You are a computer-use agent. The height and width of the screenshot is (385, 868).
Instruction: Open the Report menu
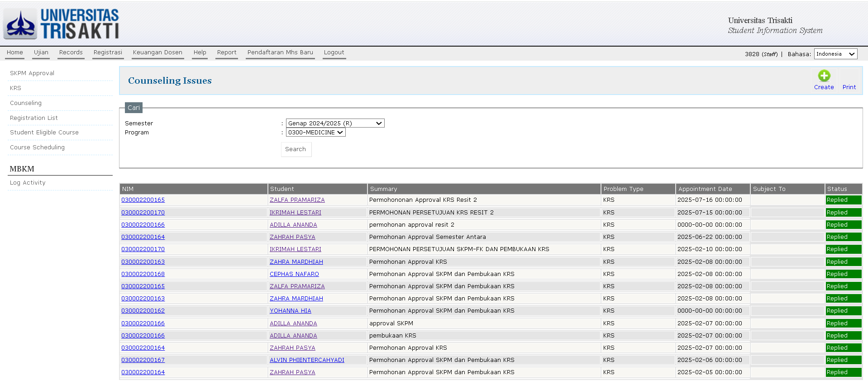click(x=227, y=52)
